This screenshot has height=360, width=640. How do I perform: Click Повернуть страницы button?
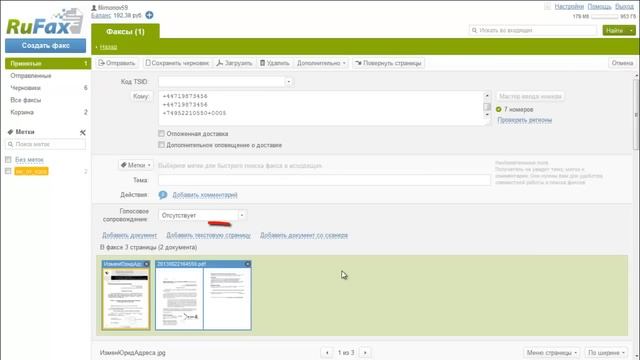[x=388, y=63]
